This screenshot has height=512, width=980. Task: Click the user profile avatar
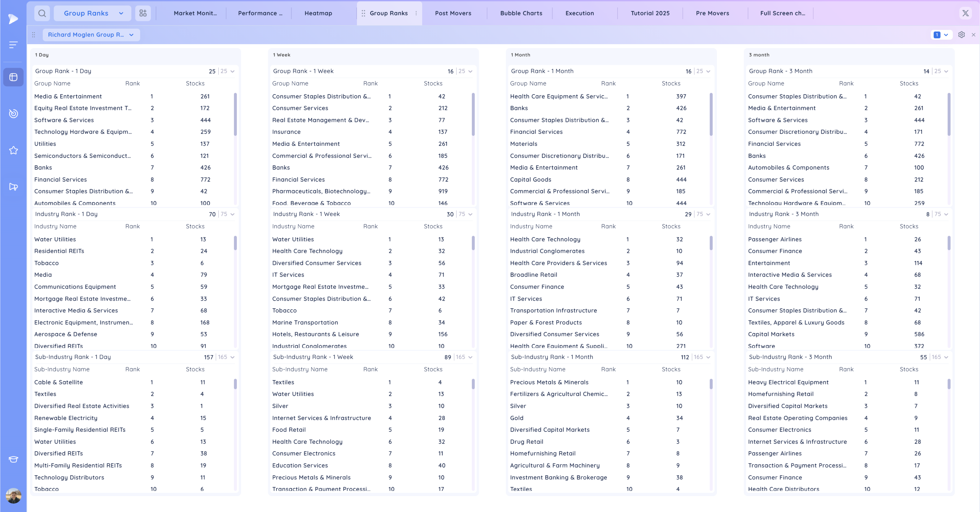click(13, 496)
